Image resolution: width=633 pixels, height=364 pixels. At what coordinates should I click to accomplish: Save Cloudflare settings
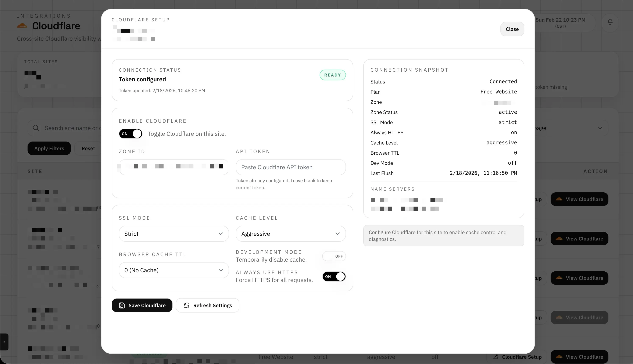[x=142, y=305]
